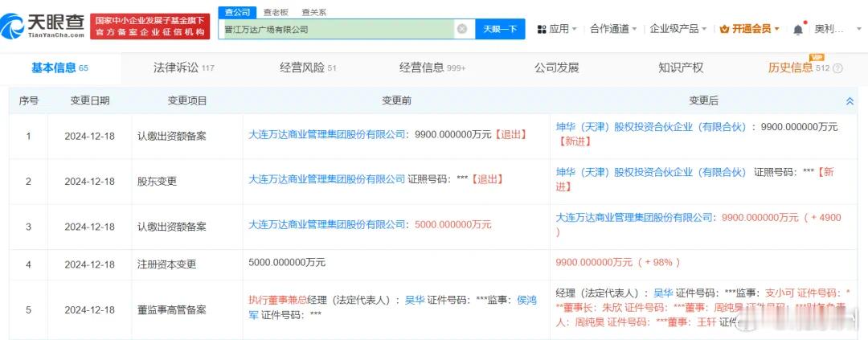Image resolution: width=868 pixels, height=340 pixels.
Task: Select 9900.000000万元（+98%）value in row 4
Action: click(x=618, y=263)
